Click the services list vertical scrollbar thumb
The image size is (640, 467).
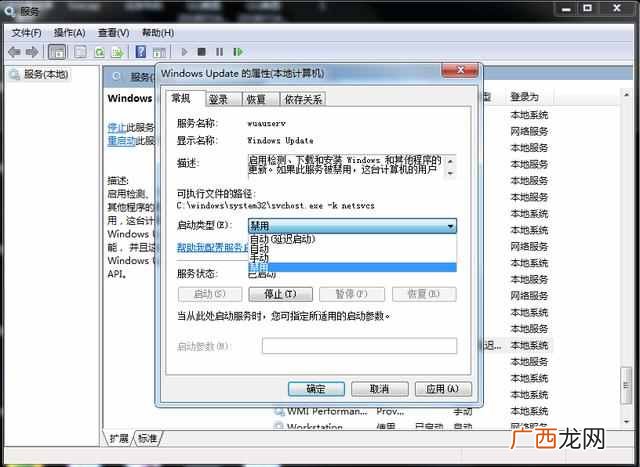[626, 386]
